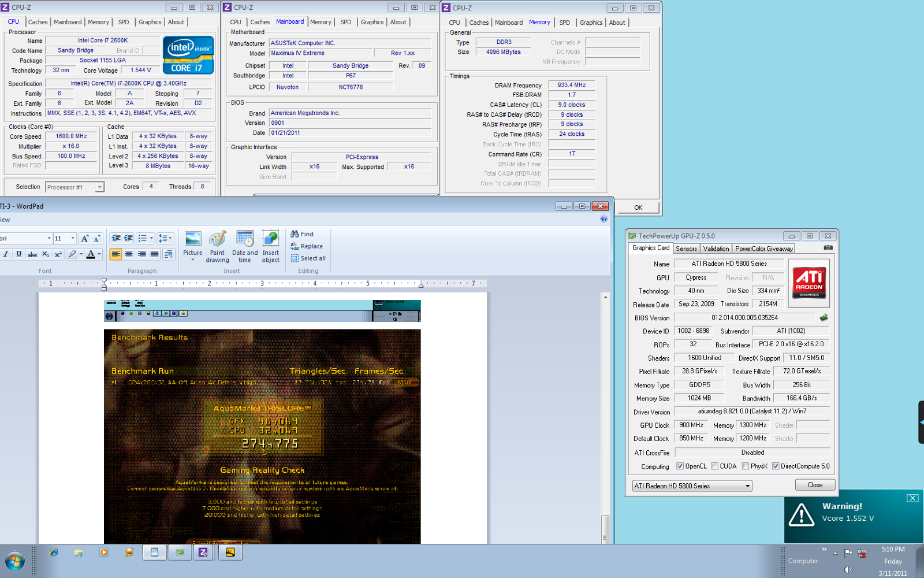
Task: Insert a Paint drawing
Action: (x=218, y=247)
